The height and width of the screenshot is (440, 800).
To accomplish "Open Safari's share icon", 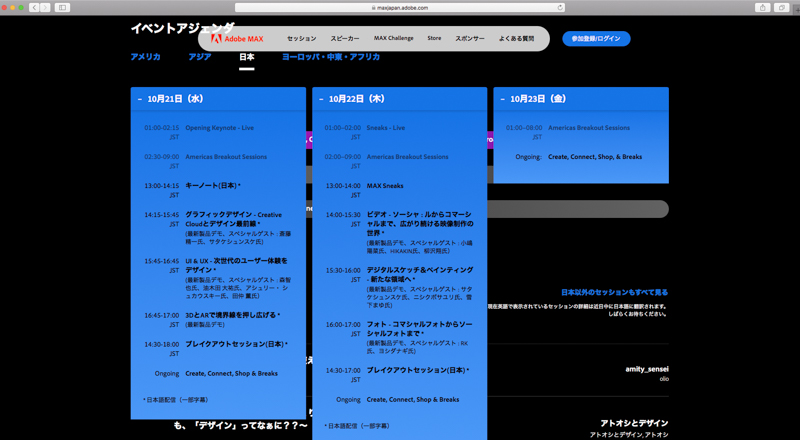I will coord(762,7).
